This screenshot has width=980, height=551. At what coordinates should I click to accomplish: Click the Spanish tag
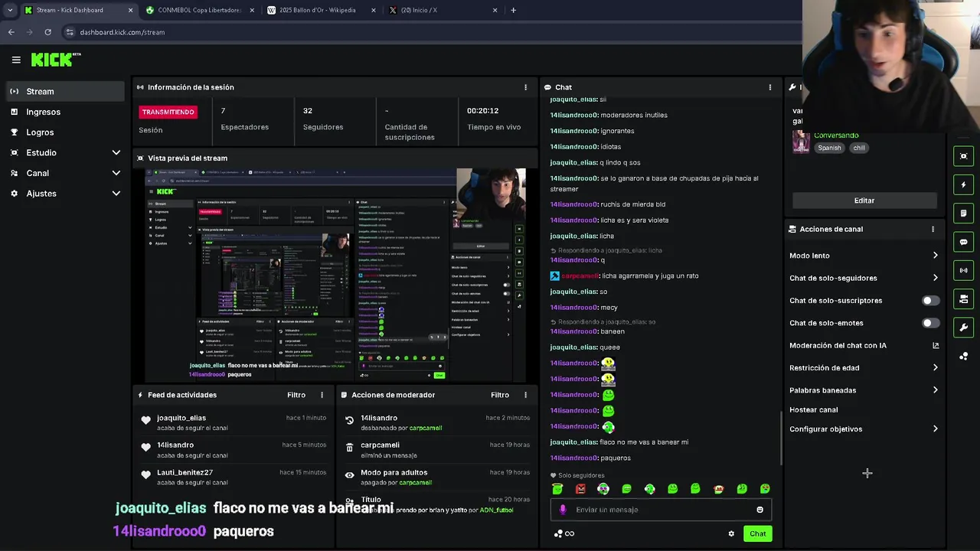tap(829, 148)
